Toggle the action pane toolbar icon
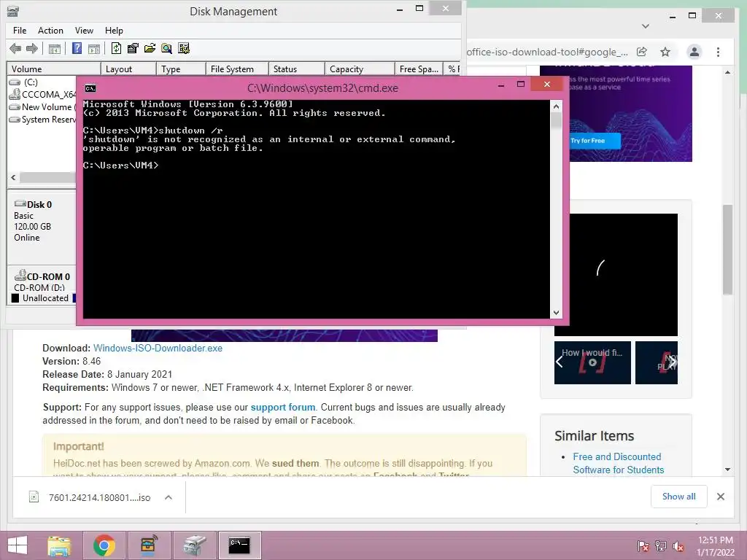Viewport: 747px width, 560px height. tap(94, 48)
